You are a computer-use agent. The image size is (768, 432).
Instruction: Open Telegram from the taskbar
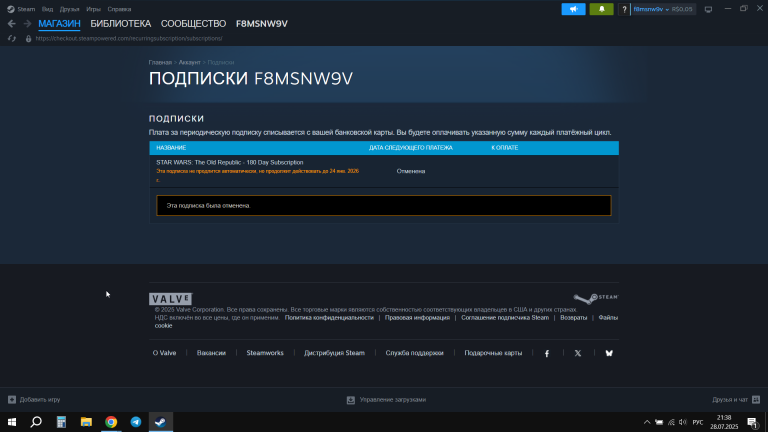pos(136,422)
